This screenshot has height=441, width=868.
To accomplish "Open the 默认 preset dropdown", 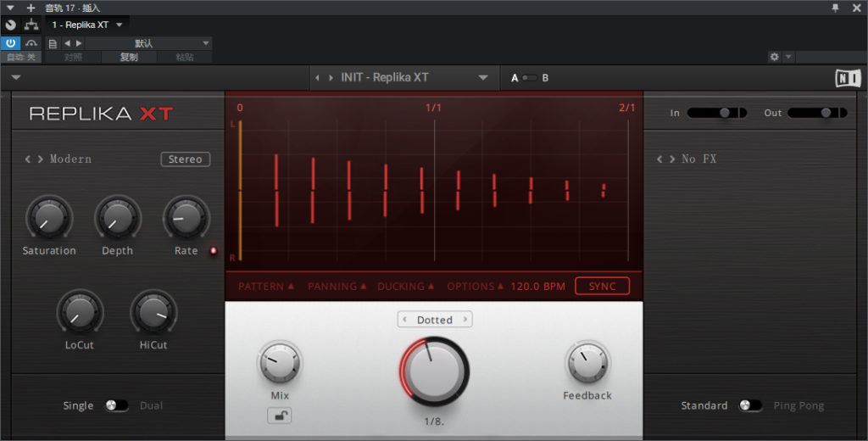I will point(147,43).
